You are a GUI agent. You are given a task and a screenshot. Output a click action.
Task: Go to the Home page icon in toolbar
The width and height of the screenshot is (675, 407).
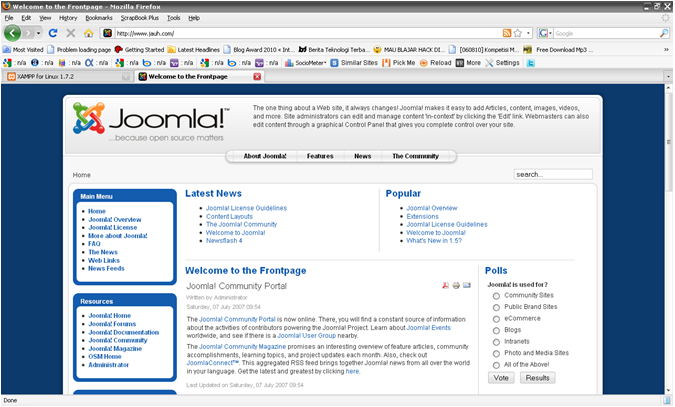pyautogui.click(x=89, y=33)
